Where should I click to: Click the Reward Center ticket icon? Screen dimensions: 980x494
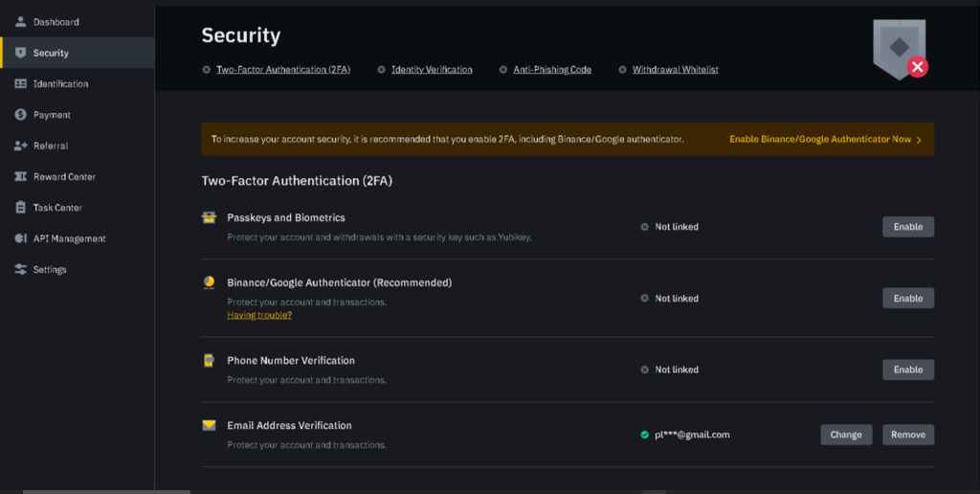pos(21,176)
